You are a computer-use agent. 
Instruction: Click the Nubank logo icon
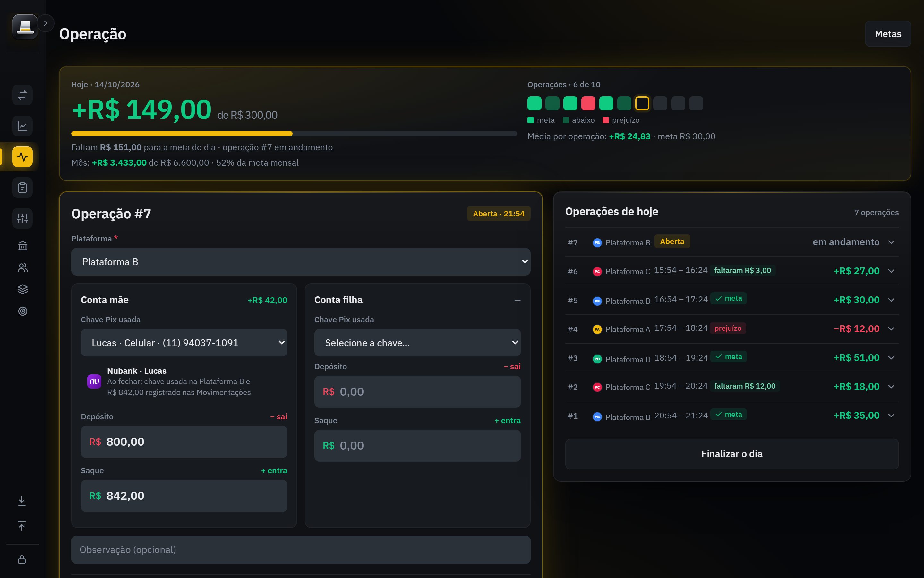coord(94,381)
